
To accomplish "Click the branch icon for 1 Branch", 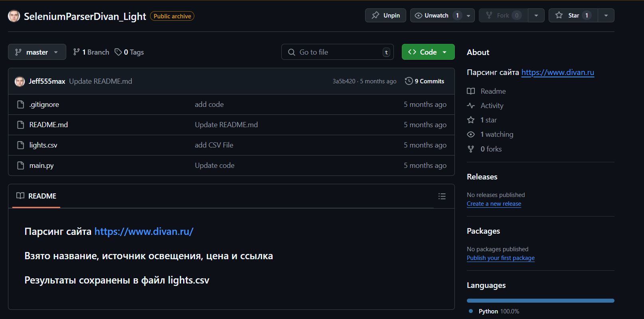I will [76, 52].
